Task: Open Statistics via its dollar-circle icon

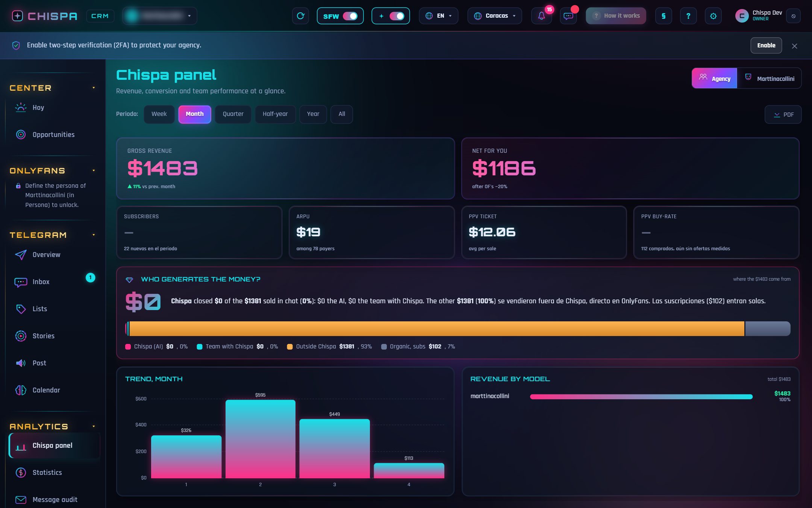Action: pyautogui.click(x=21, y=473)
